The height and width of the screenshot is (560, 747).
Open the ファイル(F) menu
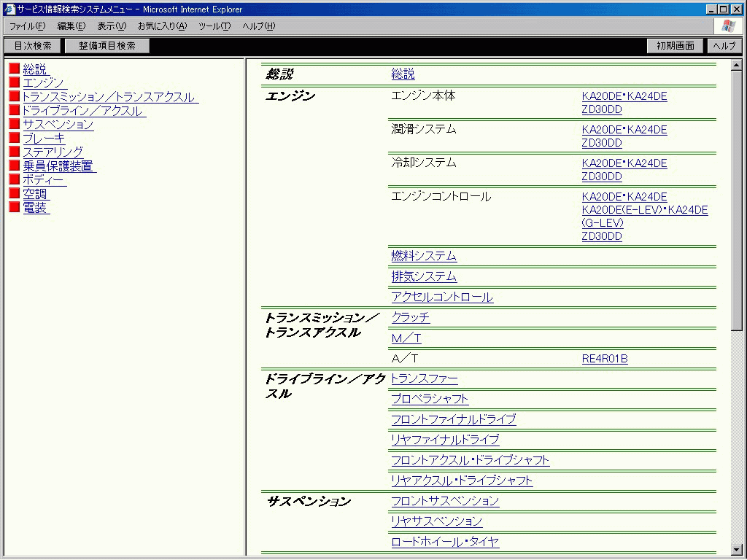[x=28, y=26]
